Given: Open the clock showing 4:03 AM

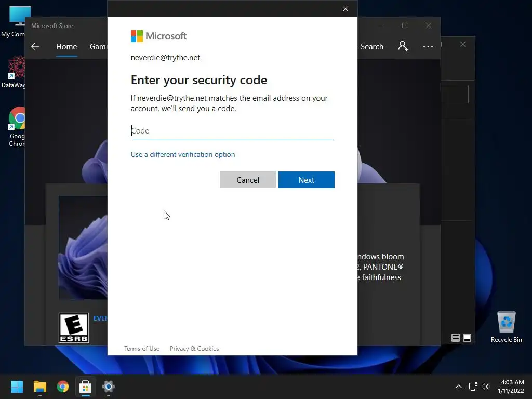Looking at the screenshot, I should tap(511, 387).
